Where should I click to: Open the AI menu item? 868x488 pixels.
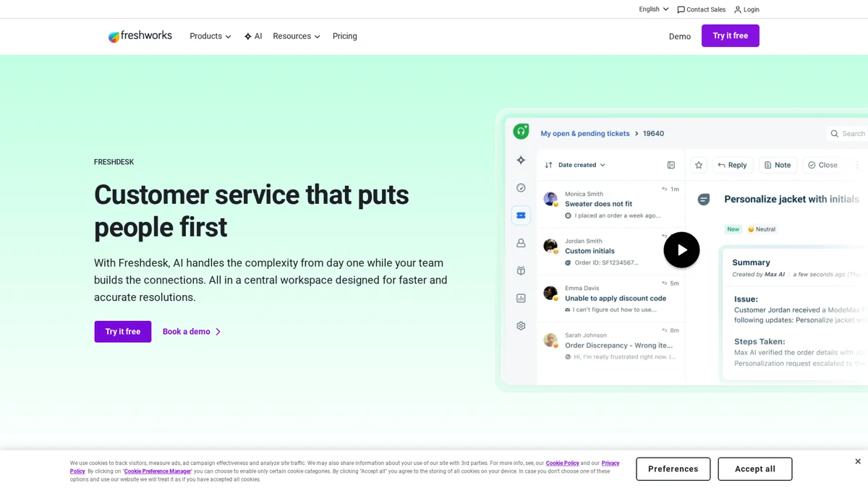coord(253,36)
